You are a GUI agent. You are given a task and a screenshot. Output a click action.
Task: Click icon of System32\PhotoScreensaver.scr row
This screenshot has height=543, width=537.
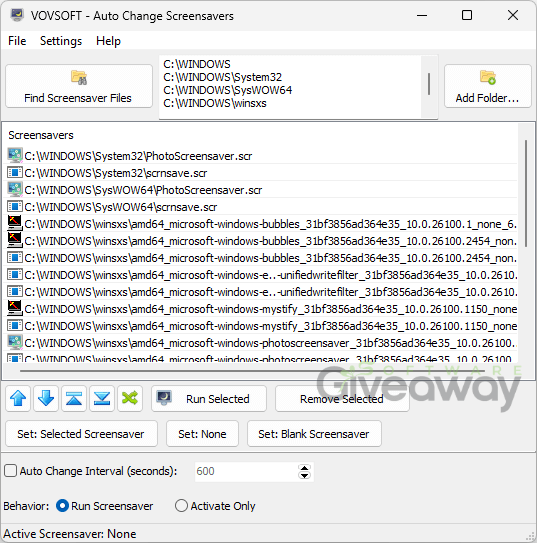15,155
